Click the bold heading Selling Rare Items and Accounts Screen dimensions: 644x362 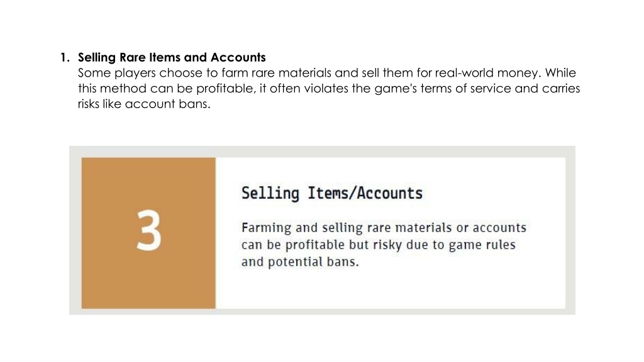172,57
